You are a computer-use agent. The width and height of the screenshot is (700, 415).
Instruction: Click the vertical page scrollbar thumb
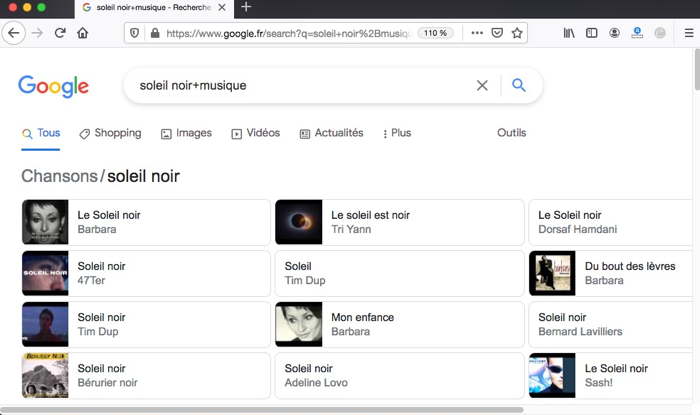(697, 69)
